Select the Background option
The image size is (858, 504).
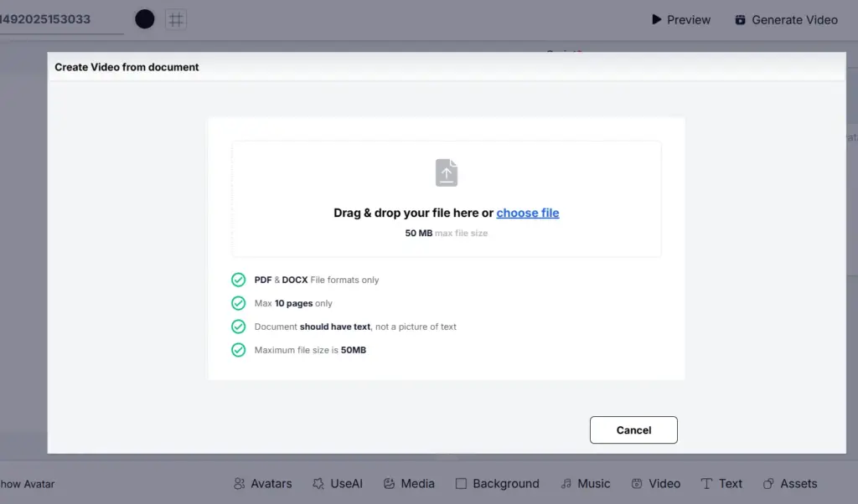pyautogui.click(x=497, y=483)
